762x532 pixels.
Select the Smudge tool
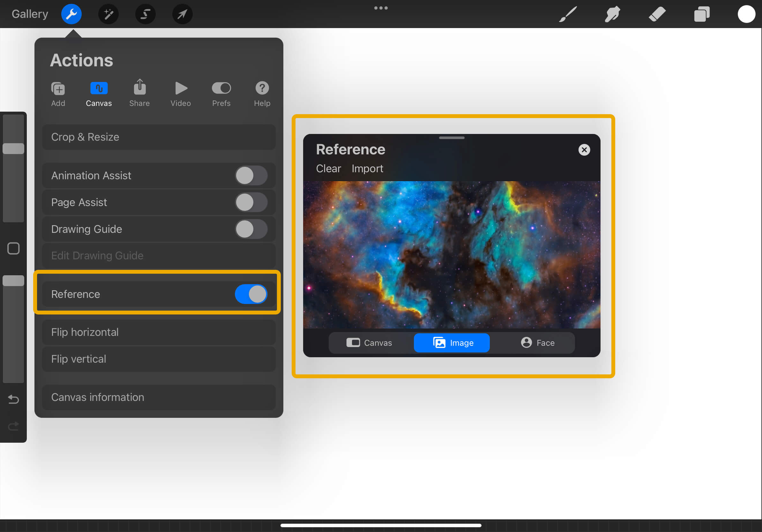612,14
